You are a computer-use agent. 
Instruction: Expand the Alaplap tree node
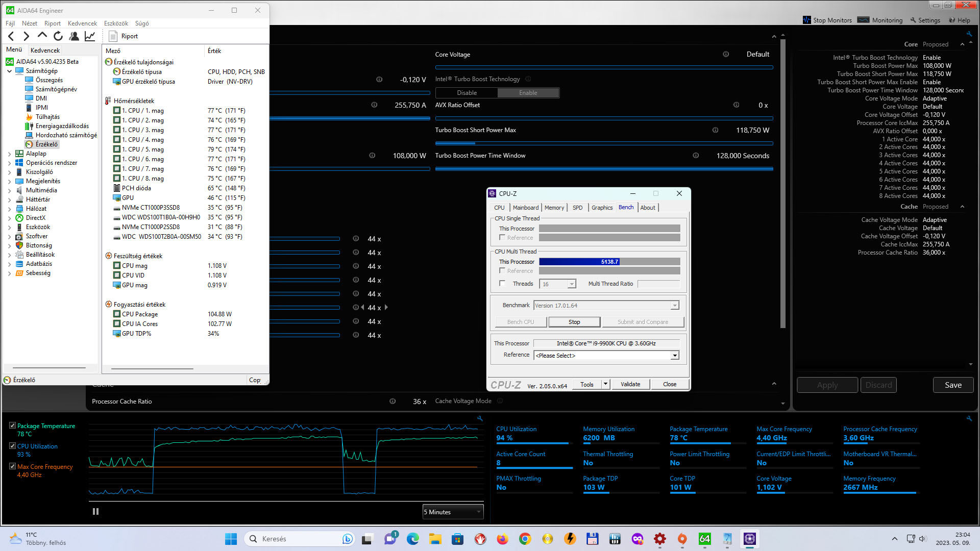[9, 154]
